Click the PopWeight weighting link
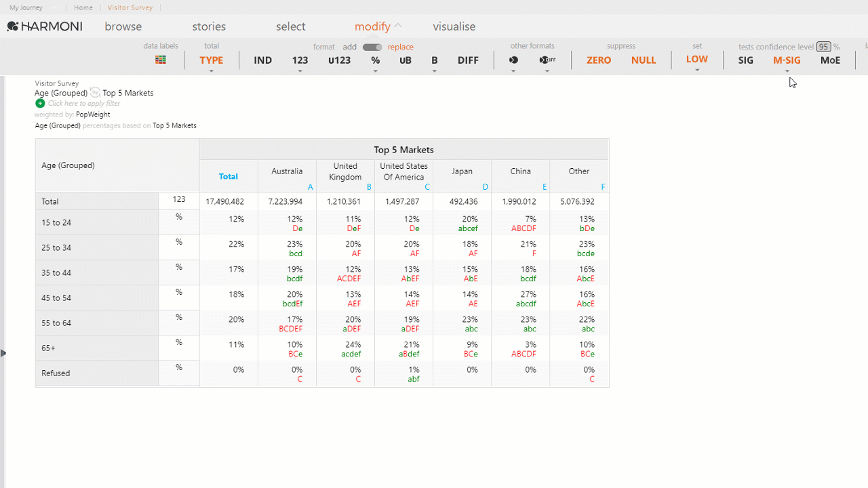Viewport: 868px width, 488px height. [93, 115]
